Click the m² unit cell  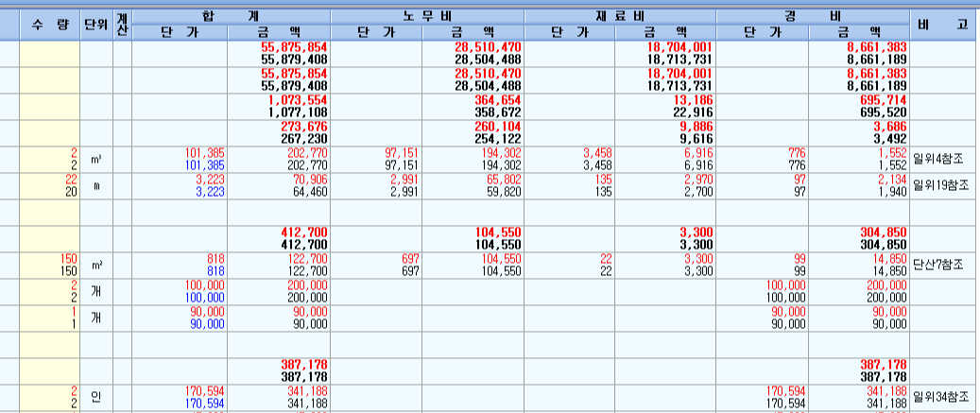point(96,266)
